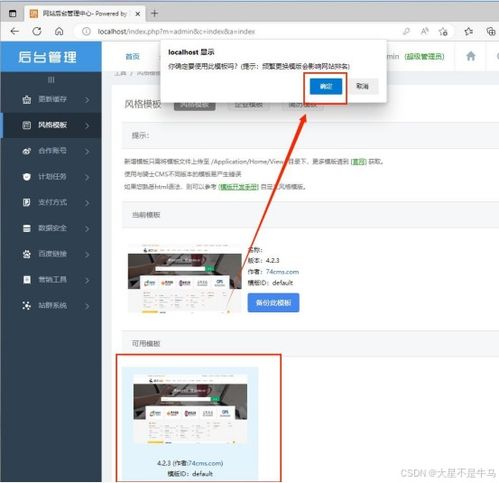Click the 支付方式 payment icon
This screenshot has width=499, height=483.
coord(27,202)
